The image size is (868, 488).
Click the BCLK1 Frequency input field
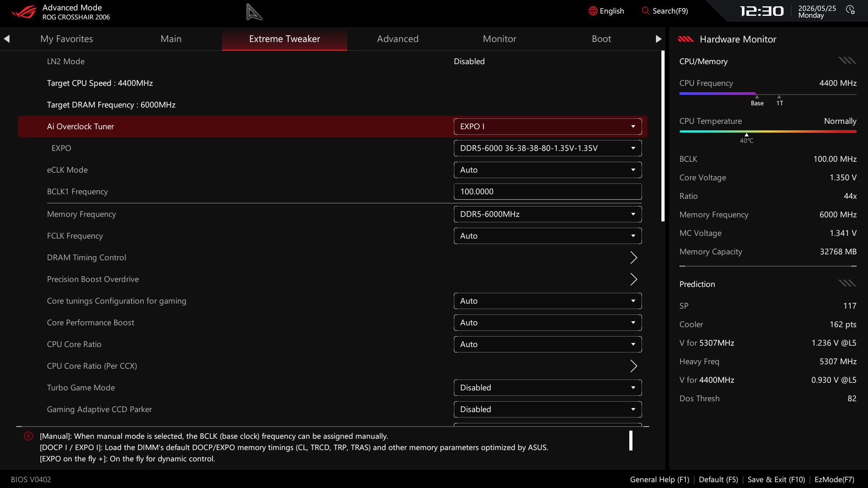(547, 192)
